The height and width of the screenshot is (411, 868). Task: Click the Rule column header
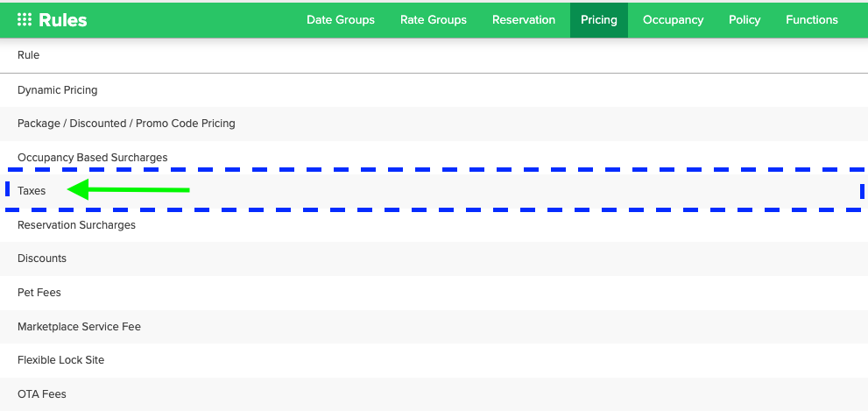click(x=29, y=55)
